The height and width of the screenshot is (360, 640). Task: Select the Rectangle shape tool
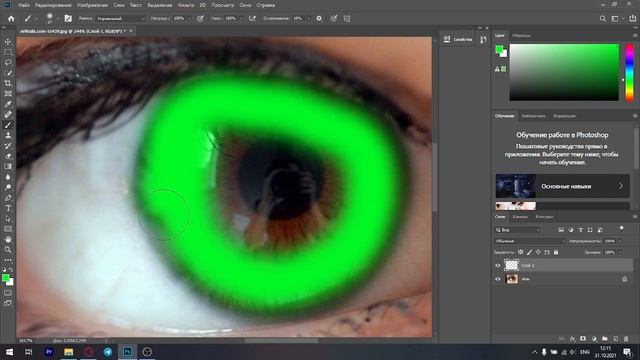coord(8,229)
